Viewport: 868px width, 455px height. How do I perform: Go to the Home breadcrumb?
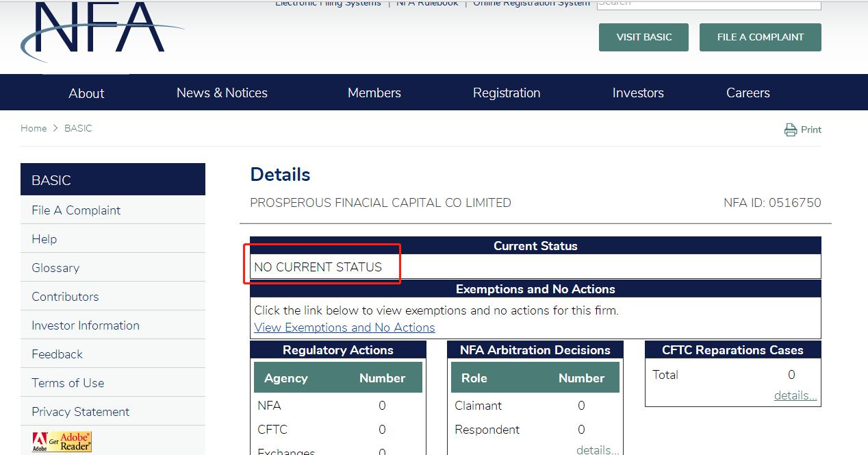pos(34,128)
